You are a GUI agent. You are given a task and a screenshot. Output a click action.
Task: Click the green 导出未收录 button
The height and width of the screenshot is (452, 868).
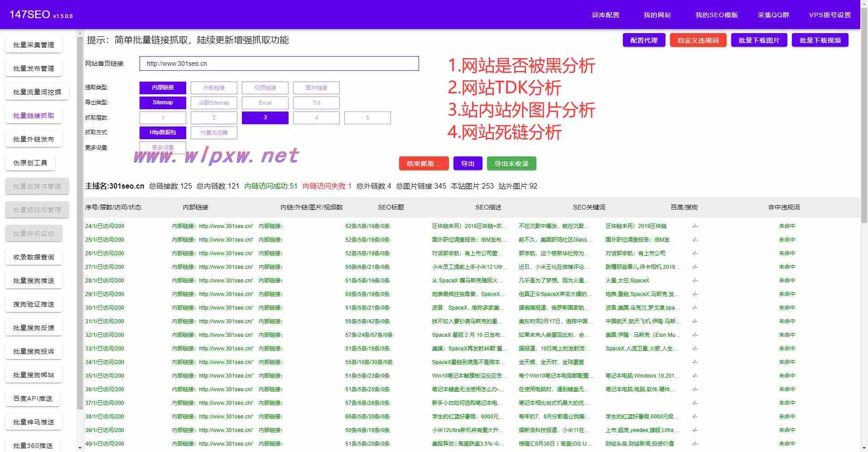pyautogui.click(x=511, y=164)
